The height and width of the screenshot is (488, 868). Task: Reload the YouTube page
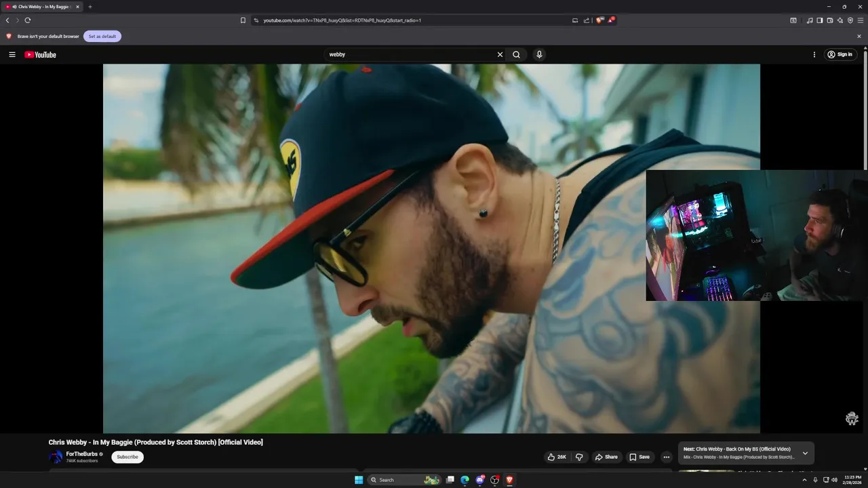tap(28, 20)
